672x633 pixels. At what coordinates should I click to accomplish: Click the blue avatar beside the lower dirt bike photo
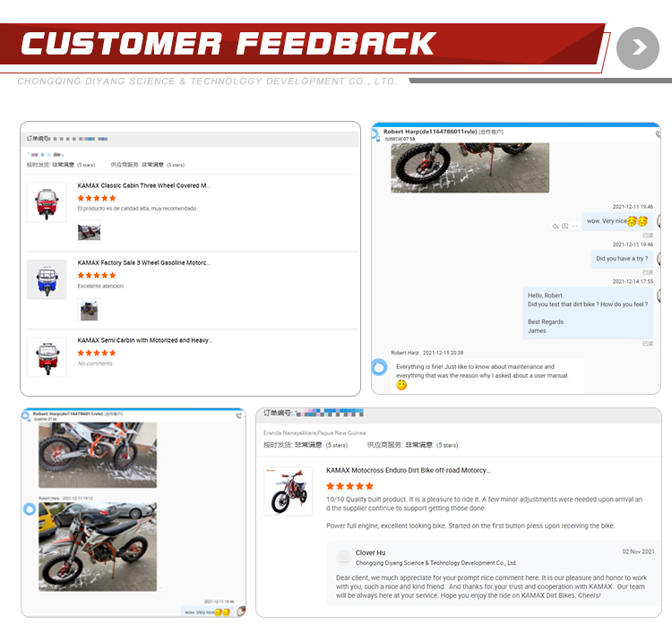(x=30, y=509)
